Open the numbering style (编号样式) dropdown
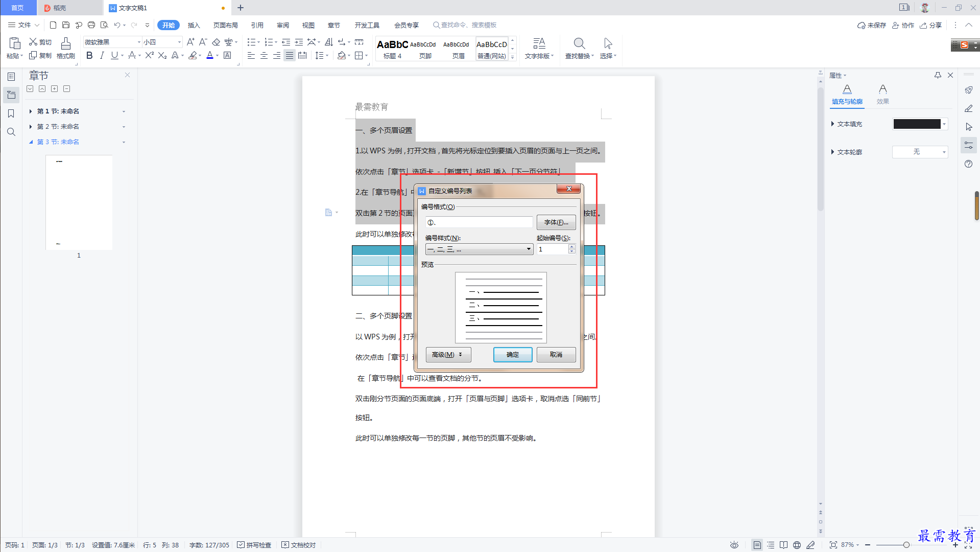The image size is (980, 552). pos(479,249)
